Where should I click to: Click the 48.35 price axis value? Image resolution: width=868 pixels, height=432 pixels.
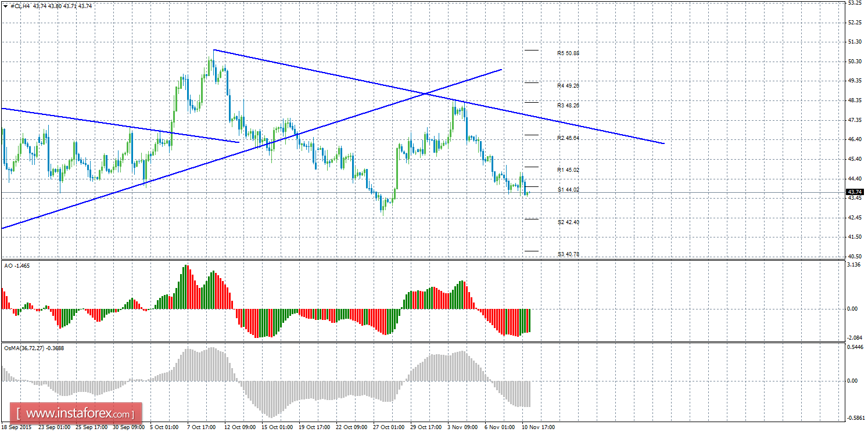coord(855,100)
